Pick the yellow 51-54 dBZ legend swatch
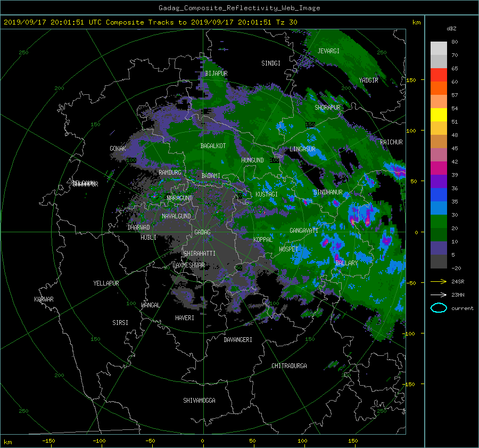The width and height of the screenshot is (479, 448). tap(439, 115)
